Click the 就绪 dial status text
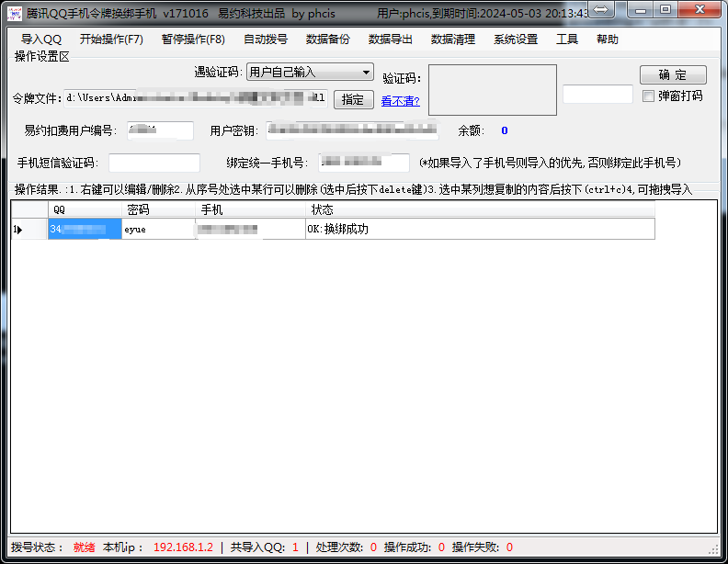The image size is (728, 564). coord(84,547)
